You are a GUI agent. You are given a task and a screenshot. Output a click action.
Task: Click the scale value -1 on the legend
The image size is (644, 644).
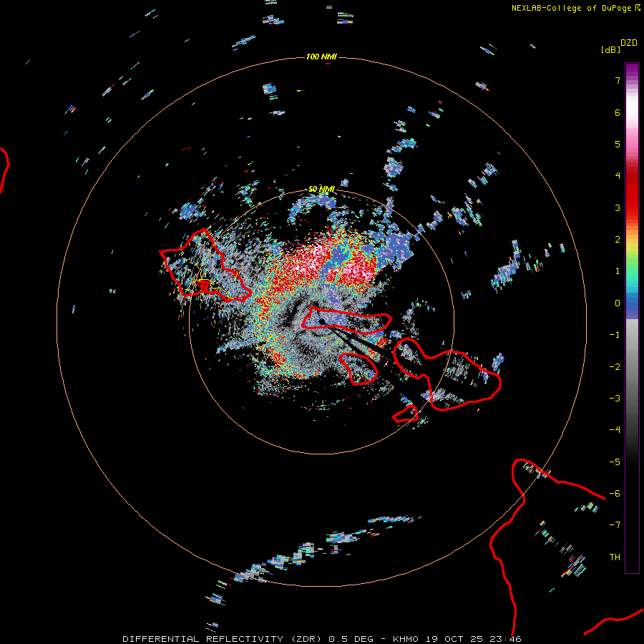615,335
